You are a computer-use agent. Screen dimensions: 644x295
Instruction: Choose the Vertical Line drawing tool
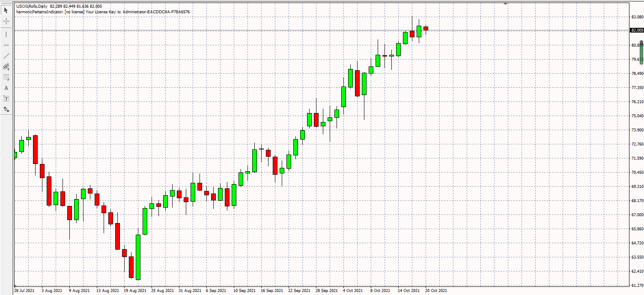click(6, 34)
